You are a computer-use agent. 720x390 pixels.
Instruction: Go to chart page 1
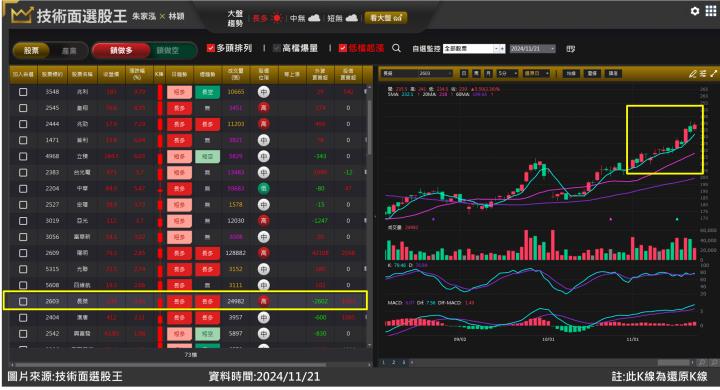tap(383, 362)
